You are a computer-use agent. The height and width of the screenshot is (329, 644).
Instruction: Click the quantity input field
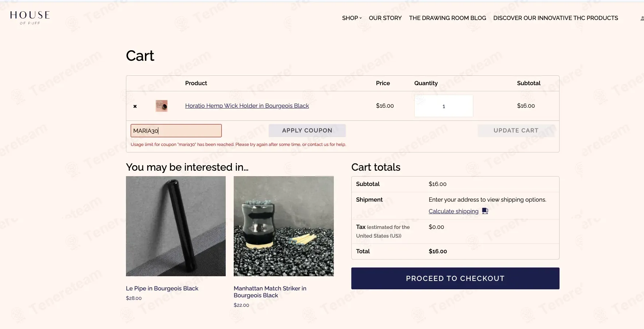pyautogui.click(x=443, y=106)
